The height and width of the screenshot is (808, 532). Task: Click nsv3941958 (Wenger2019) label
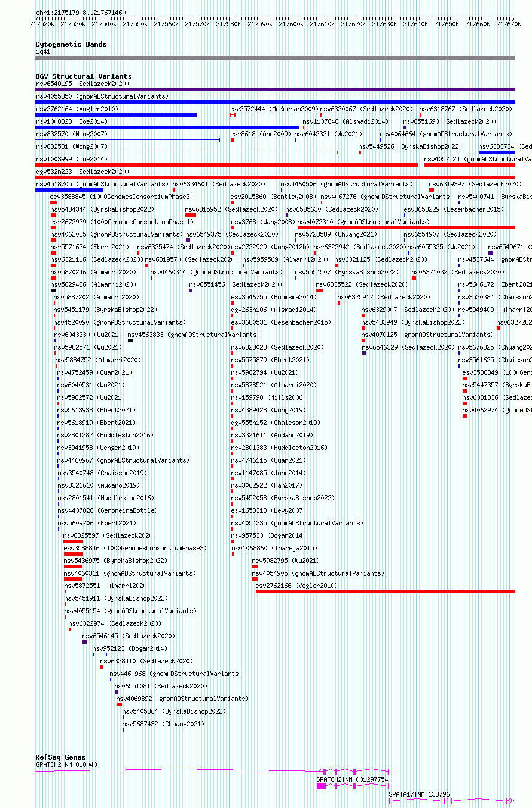[x=98, y=448]
